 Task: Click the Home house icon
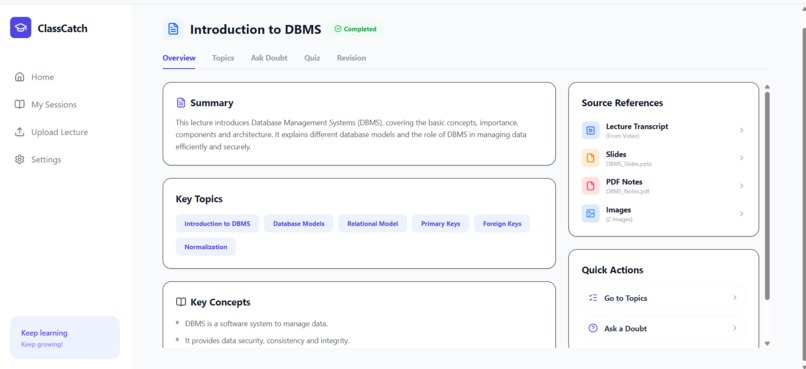click(20, 77)
